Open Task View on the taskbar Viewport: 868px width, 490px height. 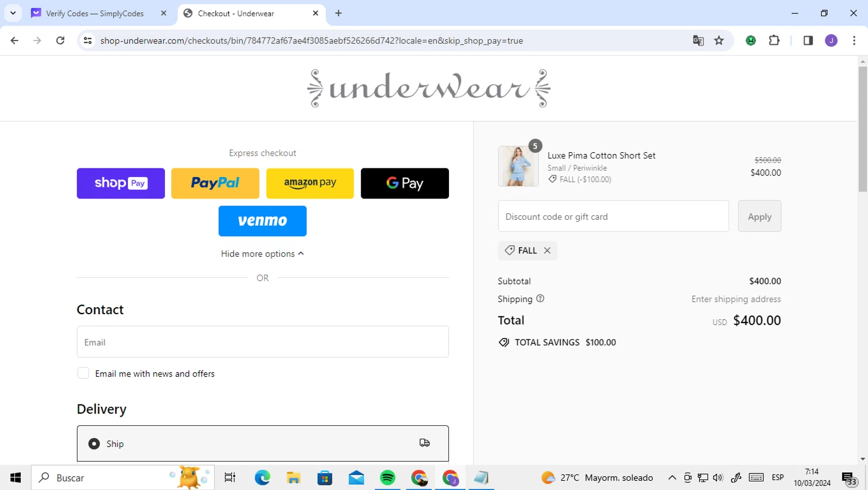coord(230,477)
